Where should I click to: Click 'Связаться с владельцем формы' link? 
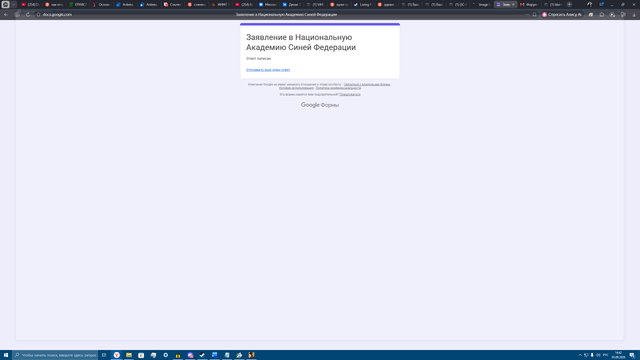pos(367,84)
